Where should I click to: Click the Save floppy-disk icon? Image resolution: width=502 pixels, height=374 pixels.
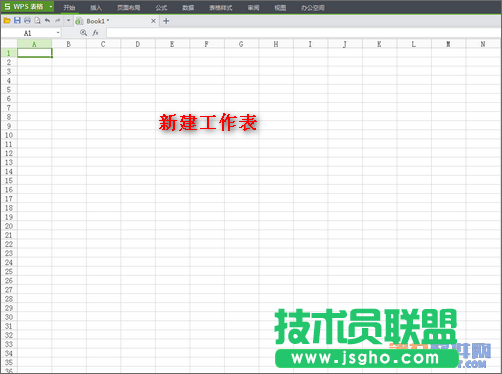(x=17, y=21)
